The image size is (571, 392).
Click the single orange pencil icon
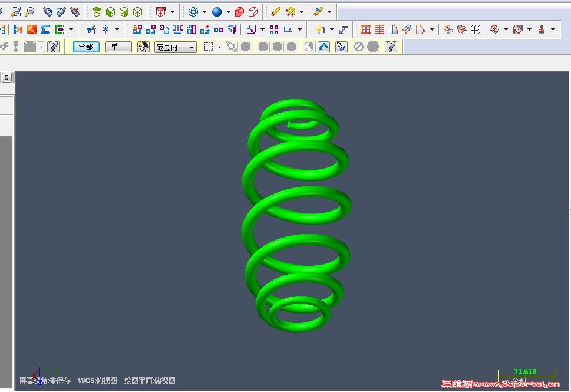click(x=276, y=12)
